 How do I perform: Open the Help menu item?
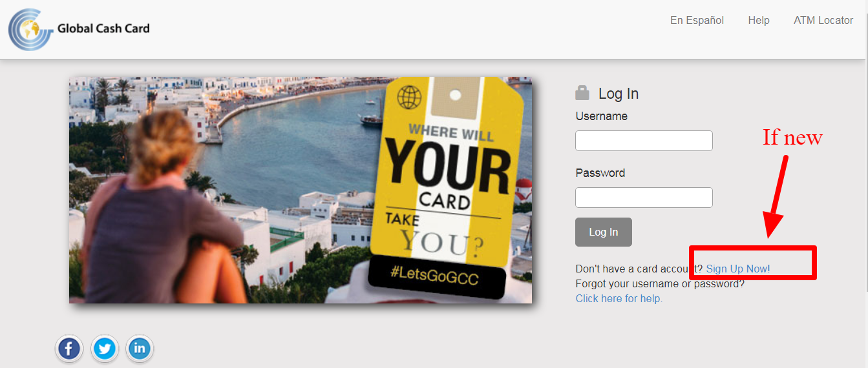[759, 21]
